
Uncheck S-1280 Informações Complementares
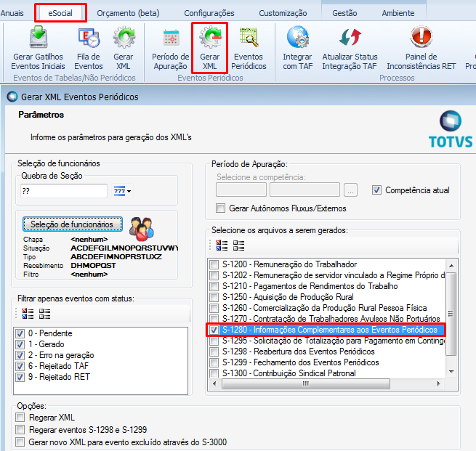pos(214,330)
